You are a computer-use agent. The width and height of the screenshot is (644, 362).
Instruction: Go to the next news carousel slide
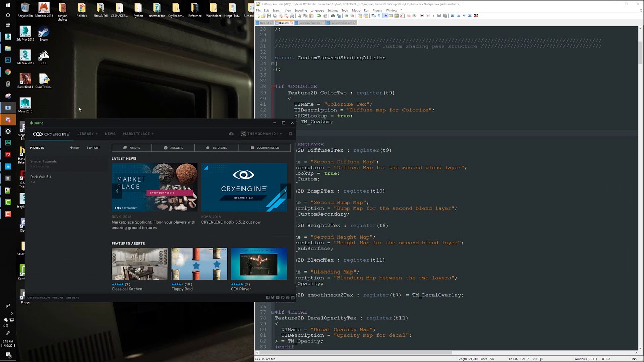tap(285, 191)
